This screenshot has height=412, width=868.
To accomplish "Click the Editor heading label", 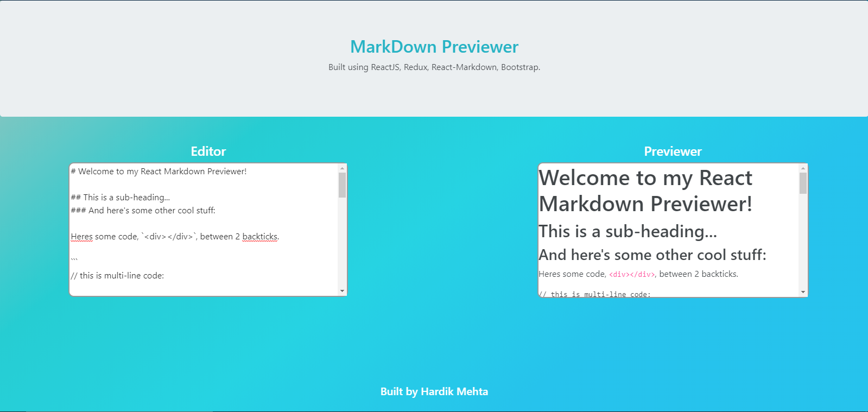I will click(x=208, y=151).
